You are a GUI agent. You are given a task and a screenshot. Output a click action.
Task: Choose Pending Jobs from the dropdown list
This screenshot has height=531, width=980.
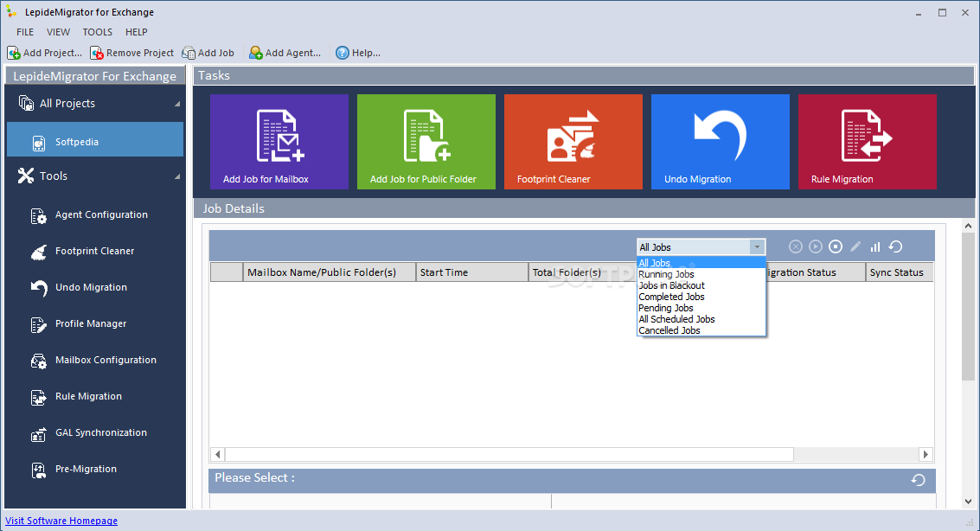[x=701, y=308]
